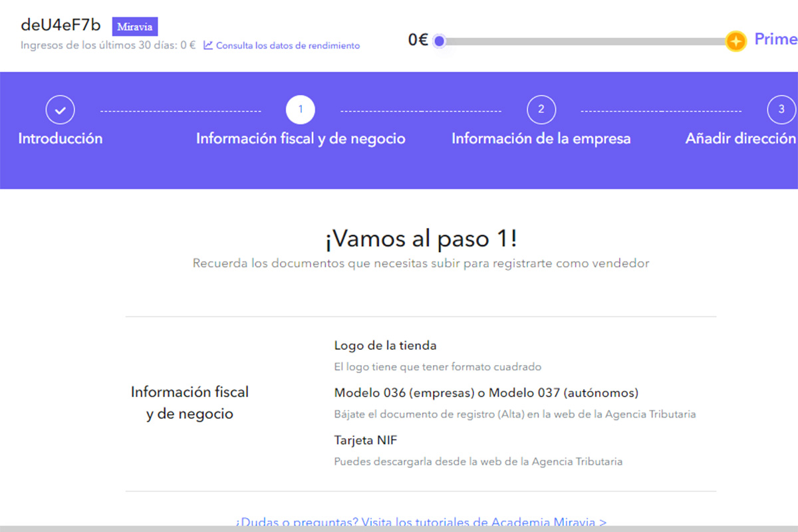798x532 pixels.
Task: Select step 3 circle icon
Action: (x=781, y=110)
